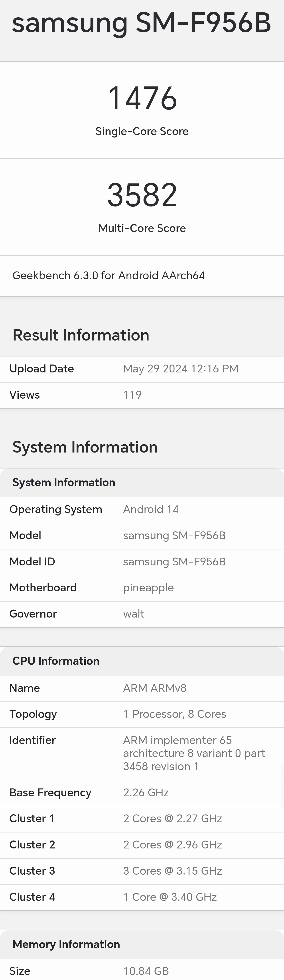Click the Model ID row value
Screen dimensions: 284x980
[x=174, y=561]
